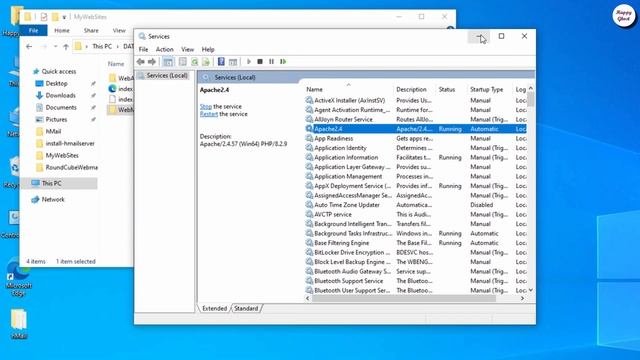
Task: Click the Pause Service icon
Action: pos(271,62)
